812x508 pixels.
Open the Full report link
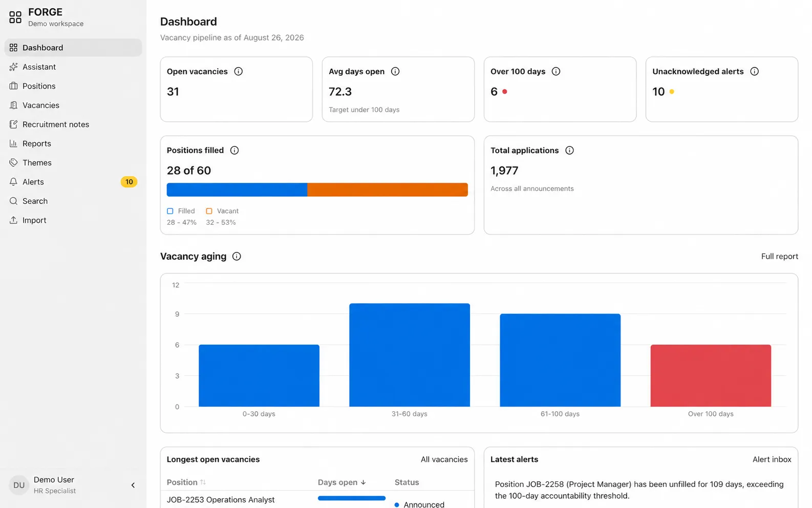(x=779, y=256)
